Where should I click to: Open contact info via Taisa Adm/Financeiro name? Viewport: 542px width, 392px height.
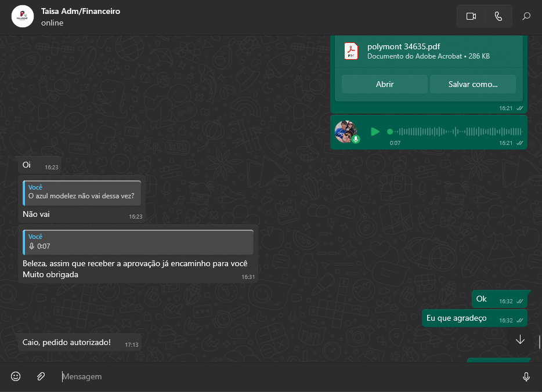pyautogui.click(x=81, y=11)
